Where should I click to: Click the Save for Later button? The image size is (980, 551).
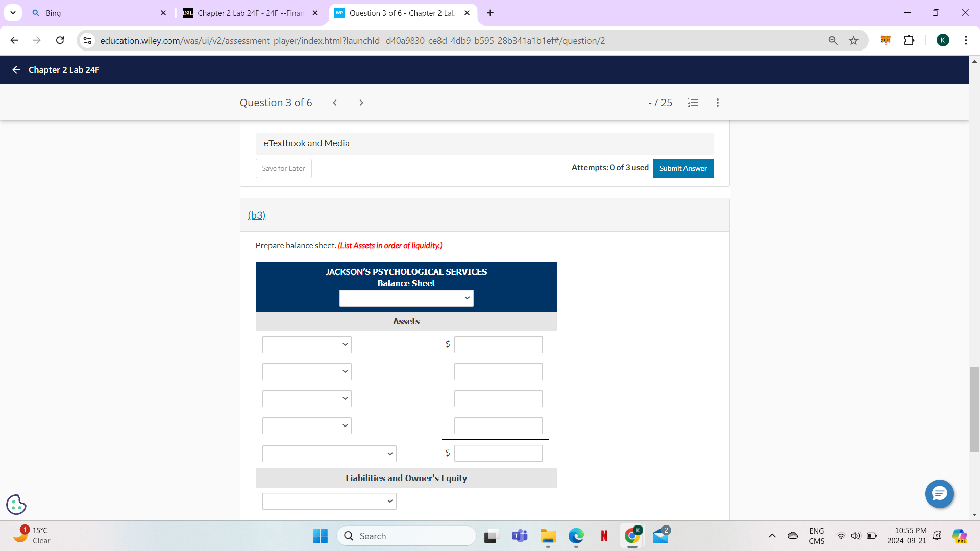(x=283, y=168)
